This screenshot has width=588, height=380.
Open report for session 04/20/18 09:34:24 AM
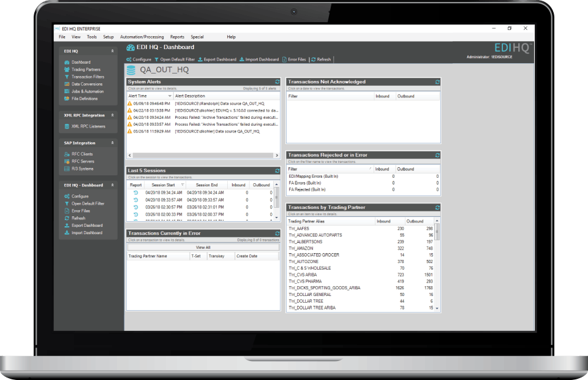136,193
